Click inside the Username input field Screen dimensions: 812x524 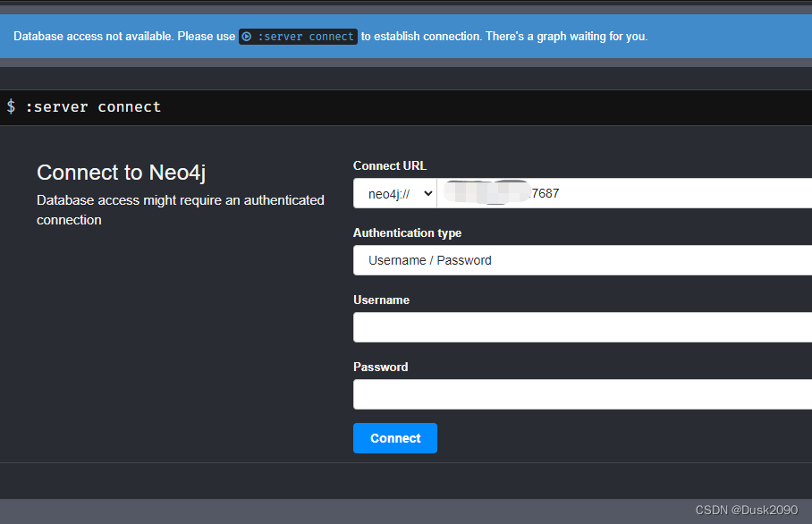click(581, 326)
